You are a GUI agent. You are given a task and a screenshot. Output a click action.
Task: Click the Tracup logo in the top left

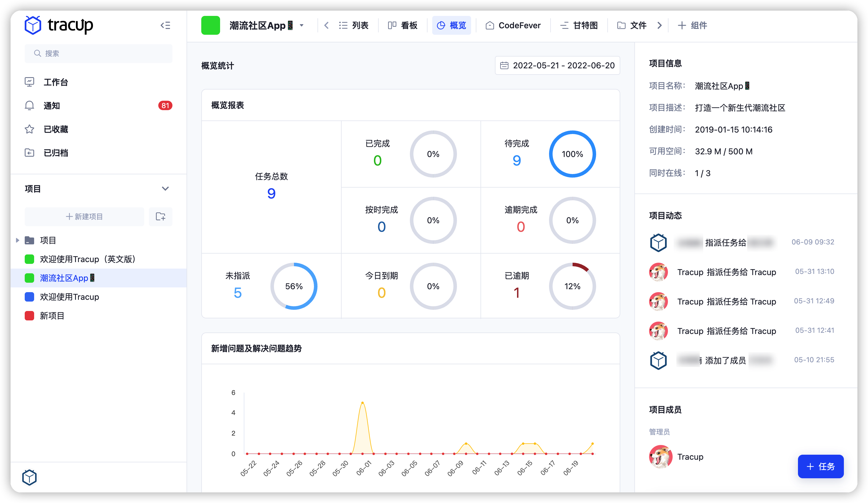[59, 25]
